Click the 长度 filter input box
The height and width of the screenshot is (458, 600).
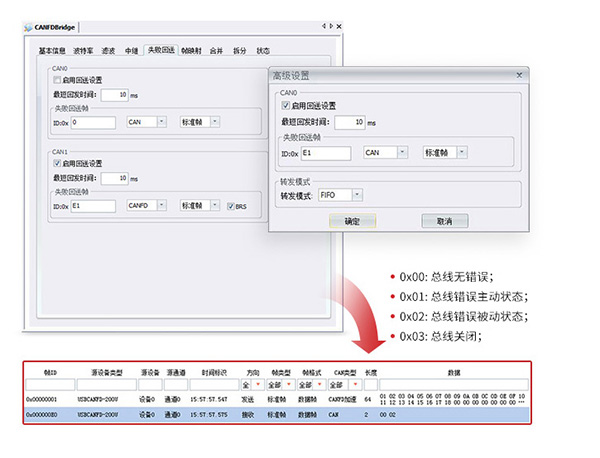[371, 385]
